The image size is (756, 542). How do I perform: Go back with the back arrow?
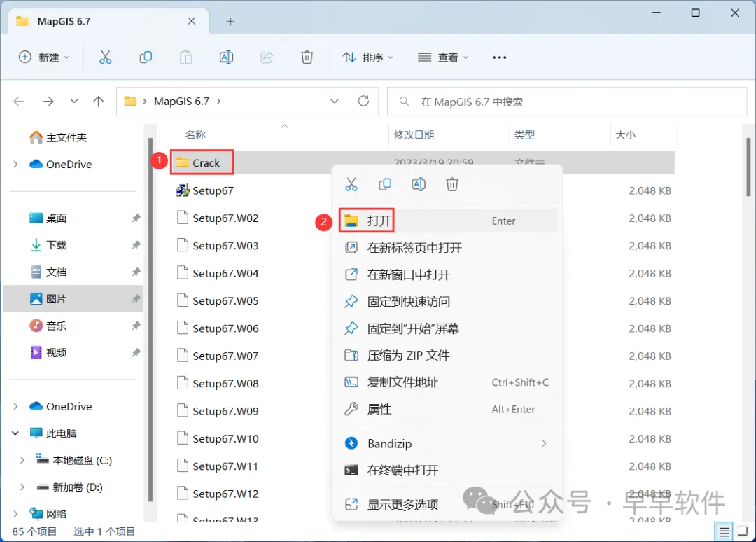pyautogui.click(x=19, y=102)
